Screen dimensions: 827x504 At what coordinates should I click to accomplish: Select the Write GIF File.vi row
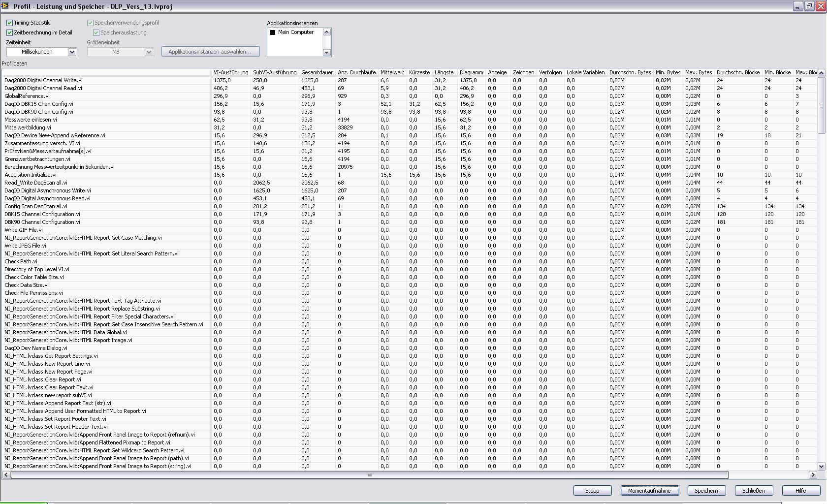tap(410, 230)
